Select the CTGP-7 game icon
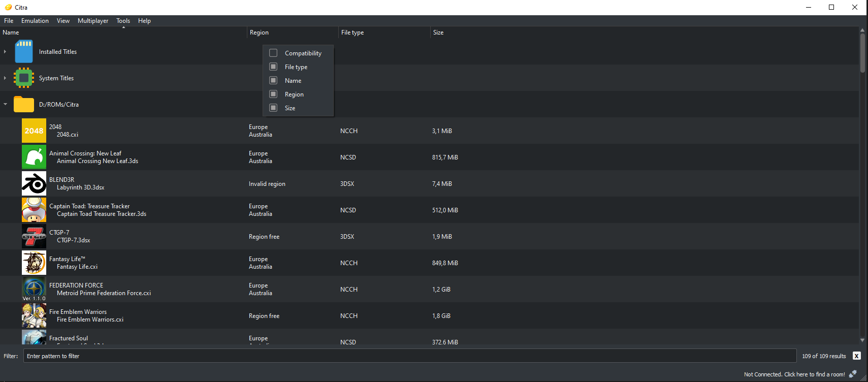The height and width of the screenshot is (382, 868). click(34, 236)
